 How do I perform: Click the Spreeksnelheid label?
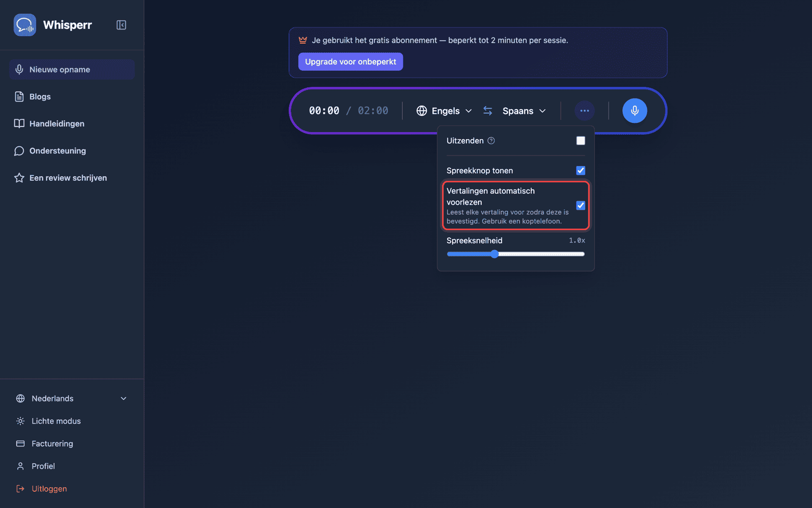coord(475,240)
